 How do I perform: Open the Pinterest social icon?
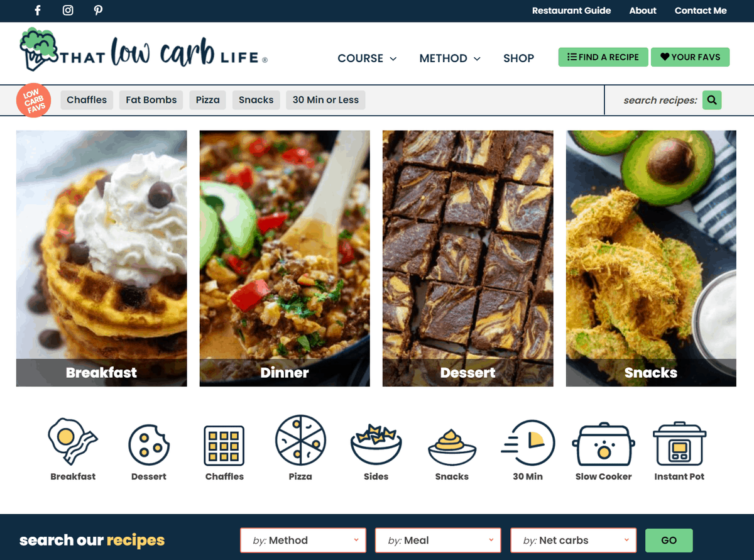[99, 10]
